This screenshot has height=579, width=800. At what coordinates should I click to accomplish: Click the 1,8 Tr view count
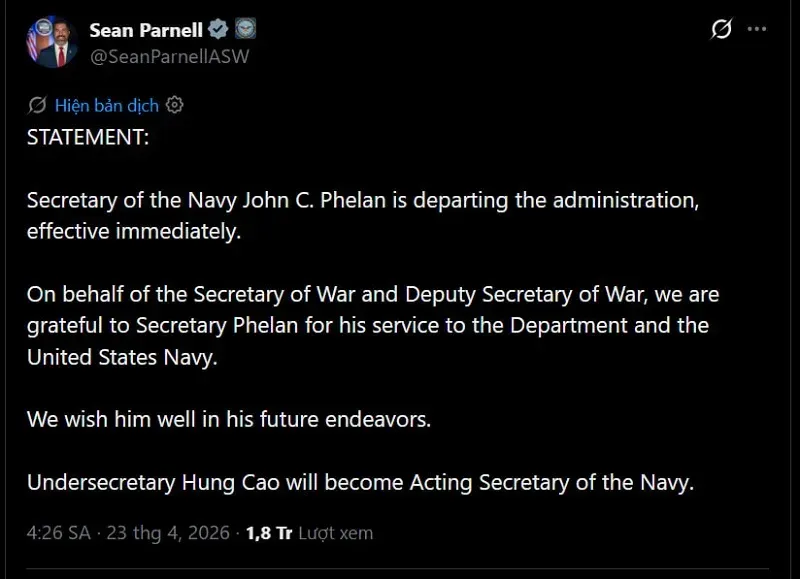click(269, 533)
